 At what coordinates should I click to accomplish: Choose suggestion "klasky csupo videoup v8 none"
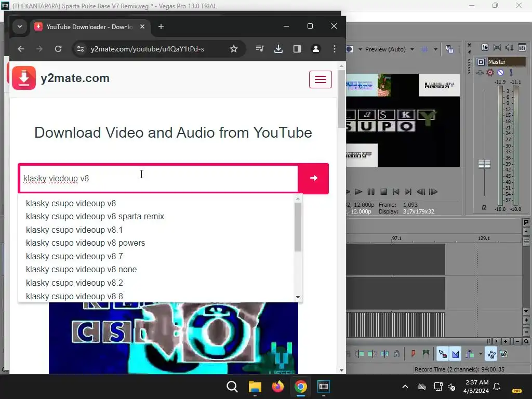coord(82,270)
